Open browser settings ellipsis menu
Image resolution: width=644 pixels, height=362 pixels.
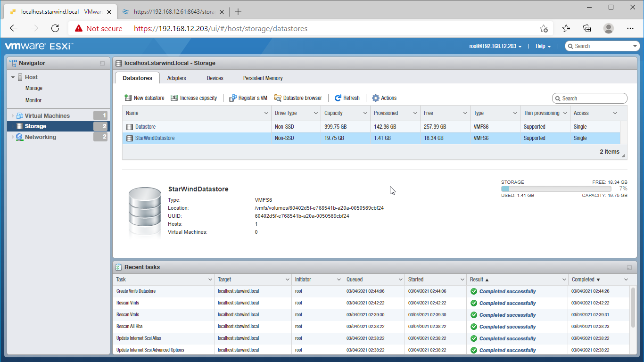pyautogui.click(x=630, y=28)
